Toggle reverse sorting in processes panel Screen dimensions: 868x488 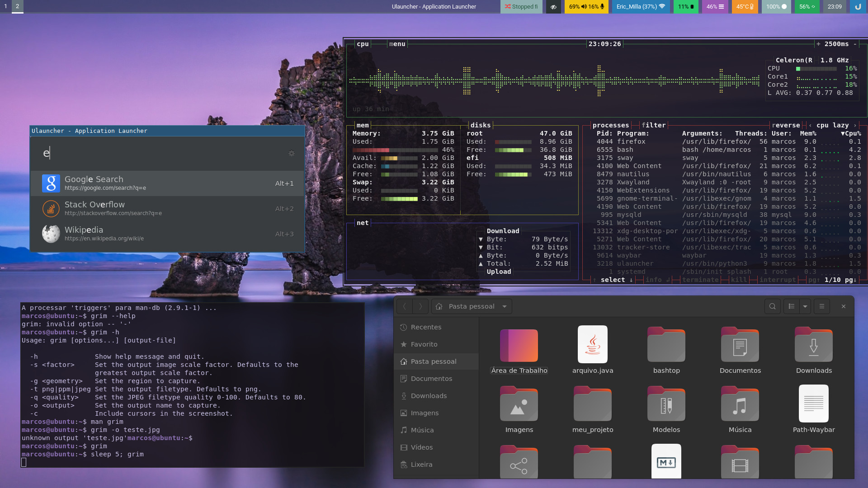[x=786, y=125]
